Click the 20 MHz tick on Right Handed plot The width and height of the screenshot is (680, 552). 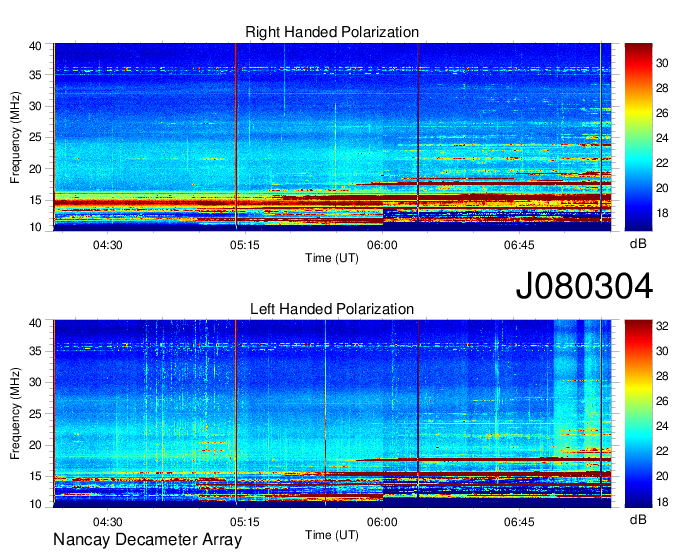(36, 169)
